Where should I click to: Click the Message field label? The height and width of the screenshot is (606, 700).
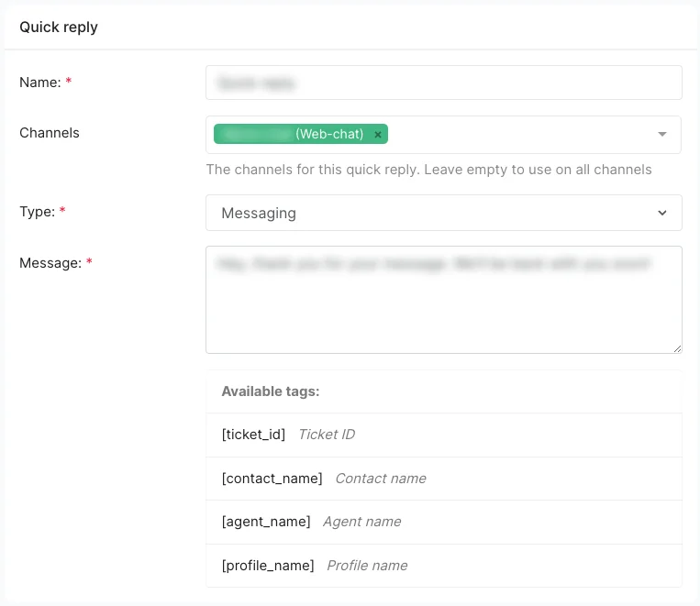click(50, 263)
